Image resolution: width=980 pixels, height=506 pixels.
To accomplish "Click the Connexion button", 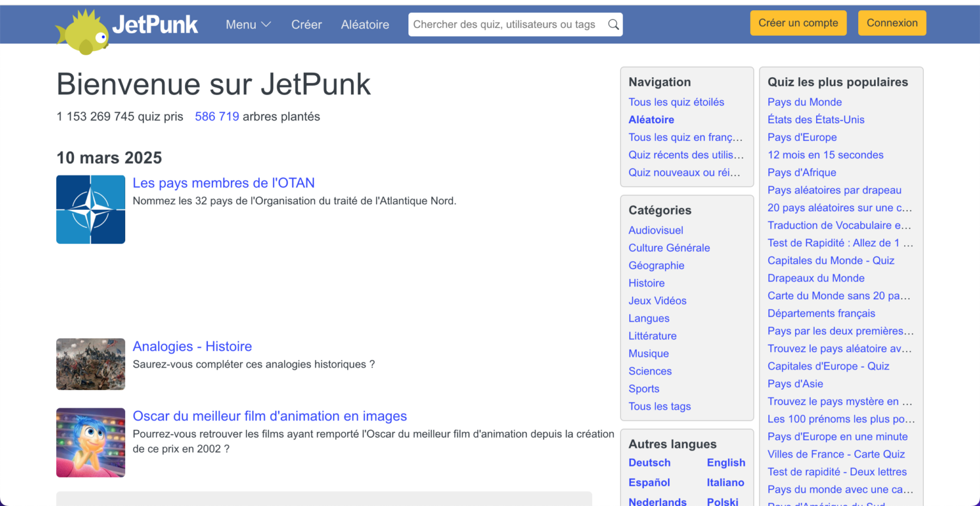I will point(892,23).
